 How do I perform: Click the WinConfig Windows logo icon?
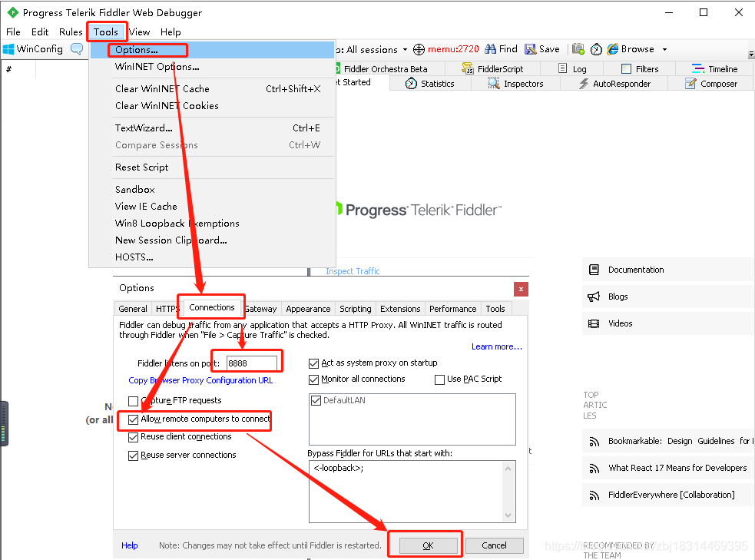click(8, 49)
